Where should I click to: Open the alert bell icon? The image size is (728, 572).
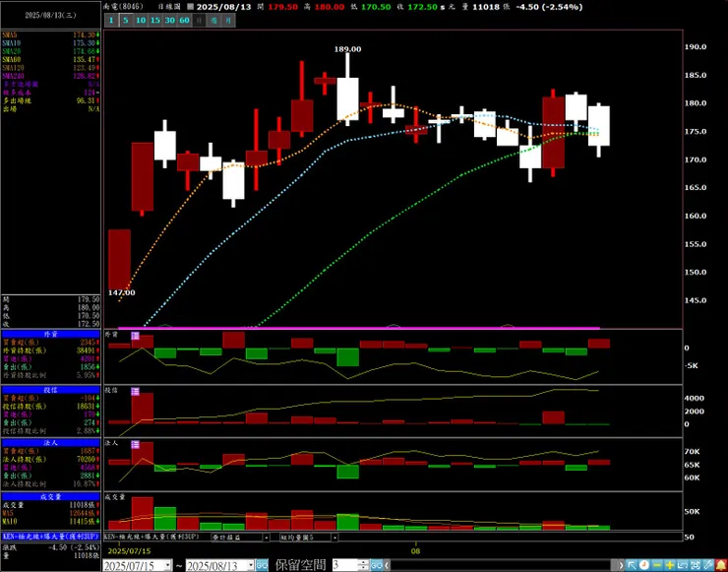coord(721,565)
